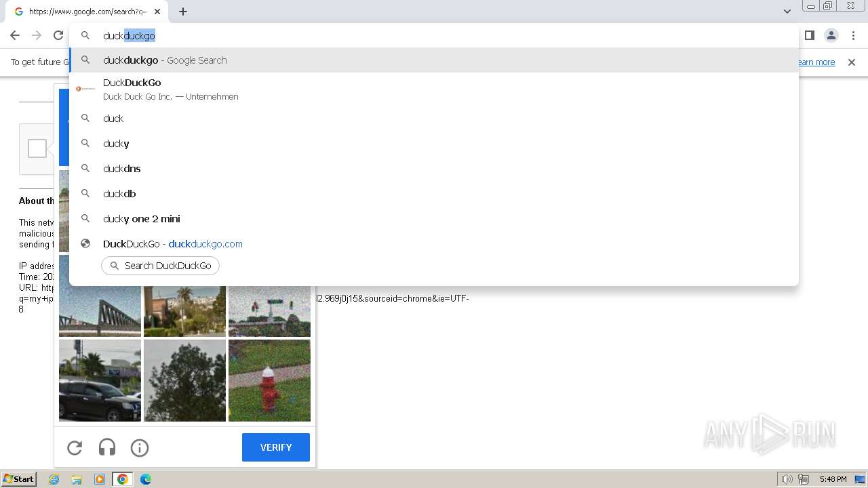The width and height of the screenshot is (868, 488).
Task: Select 'duckduckgo - Google Search' suggestion
Action: click(x=434, y=60)
